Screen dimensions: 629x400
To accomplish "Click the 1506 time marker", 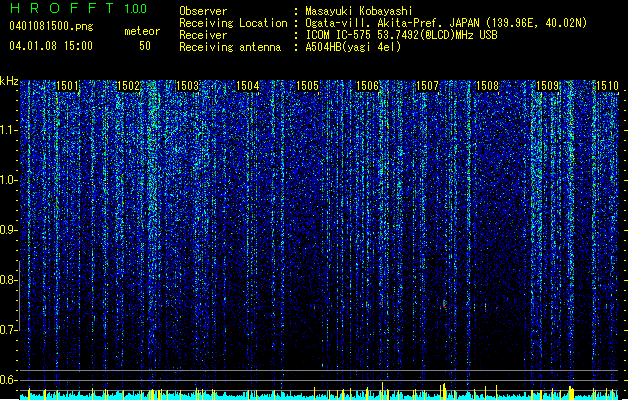I will coord(367,86).
